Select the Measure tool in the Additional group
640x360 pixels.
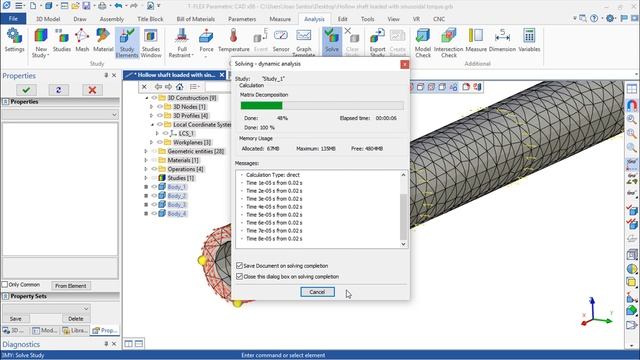tap(476, 40)
